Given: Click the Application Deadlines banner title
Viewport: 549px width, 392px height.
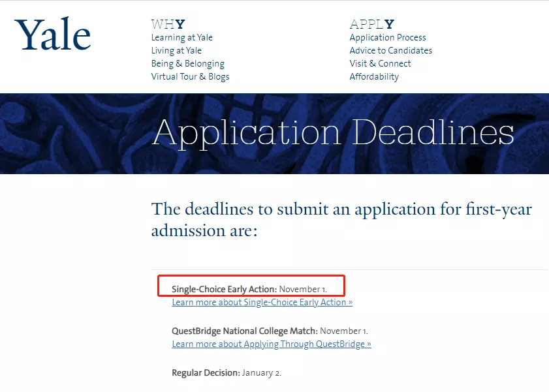Looking at the screenshot, I should [333, 133].
